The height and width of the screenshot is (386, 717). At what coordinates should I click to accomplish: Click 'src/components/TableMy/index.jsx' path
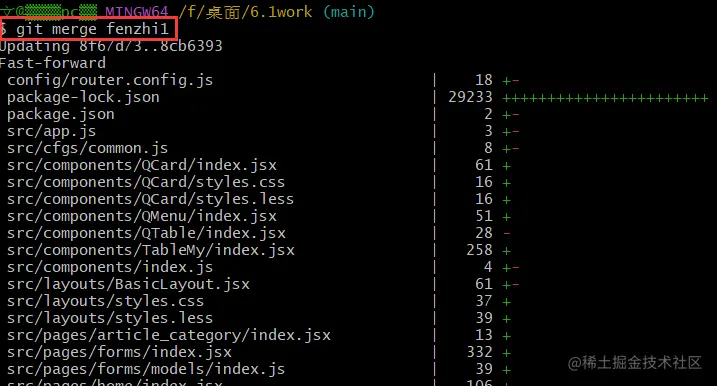click(151, 250)
